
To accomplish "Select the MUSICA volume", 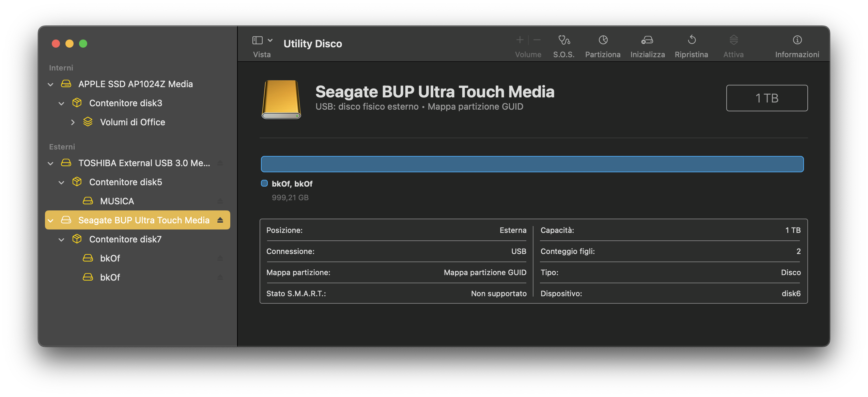I will pos(117,201).
